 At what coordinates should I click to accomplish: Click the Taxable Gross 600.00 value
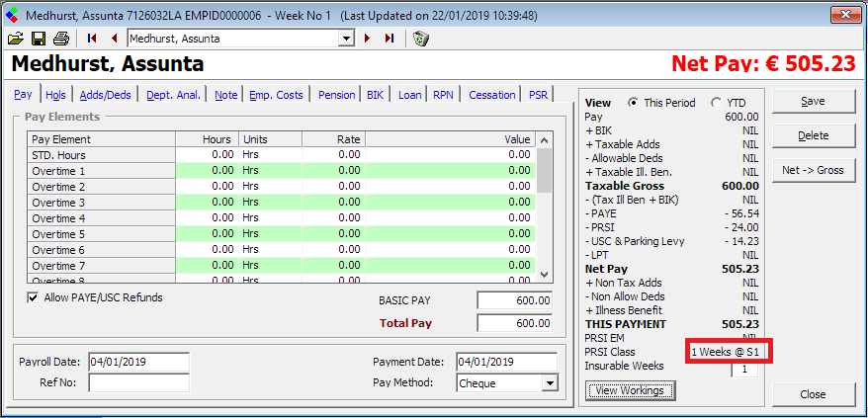[x=740, y=186]
